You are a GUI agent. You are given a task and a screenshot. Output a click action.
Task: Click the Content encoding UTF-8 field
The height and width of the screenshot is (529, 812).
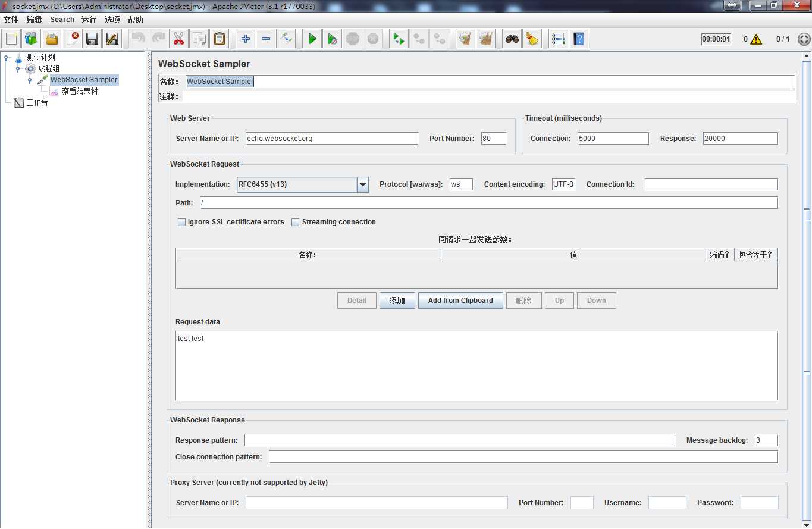coord(563,184)
